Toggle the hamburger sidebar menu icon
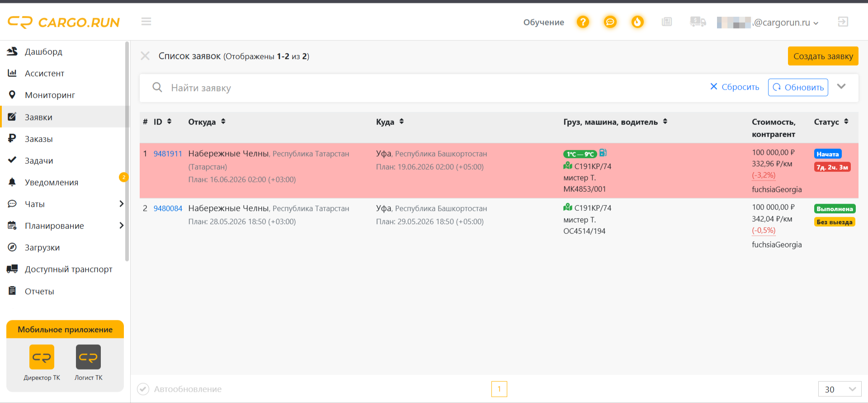This screenshot has height=403, width=868. [x=146, y=21]
